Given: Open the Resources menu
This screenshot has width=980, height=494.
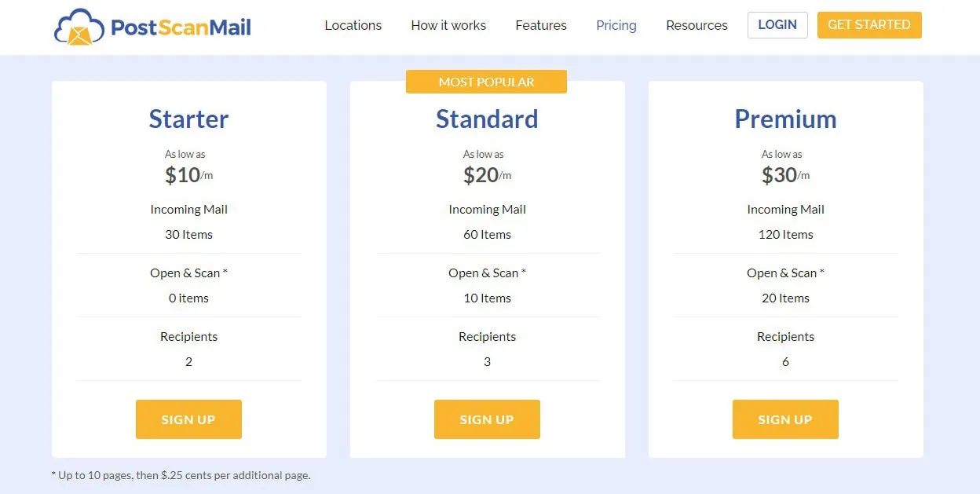Looking at the screenshot, I should [x=697, y=25].
